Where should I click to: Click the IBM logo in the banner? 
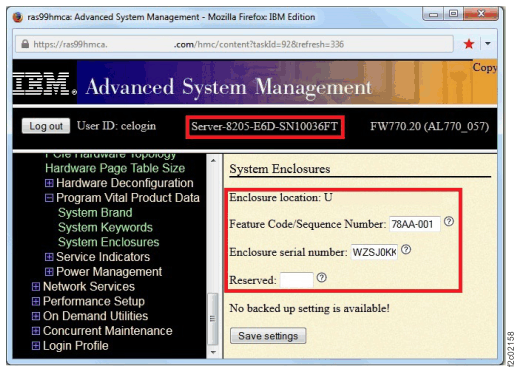click(x=44, y=83)
